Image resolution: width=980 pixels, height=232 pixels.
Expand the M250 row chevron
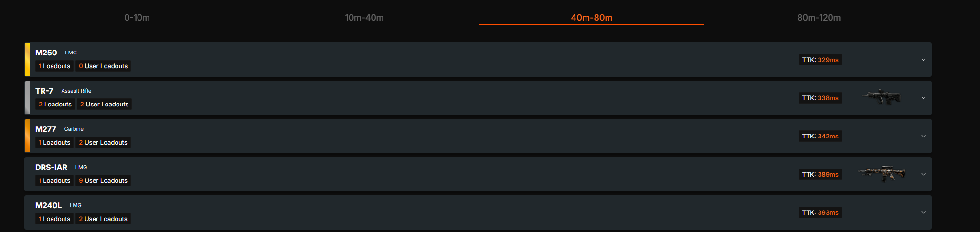point(923,60)
